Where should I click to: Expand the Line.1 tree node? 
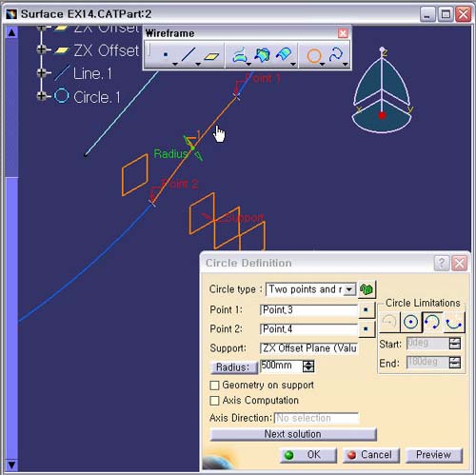pyautogui.click(x=41, y=73)
